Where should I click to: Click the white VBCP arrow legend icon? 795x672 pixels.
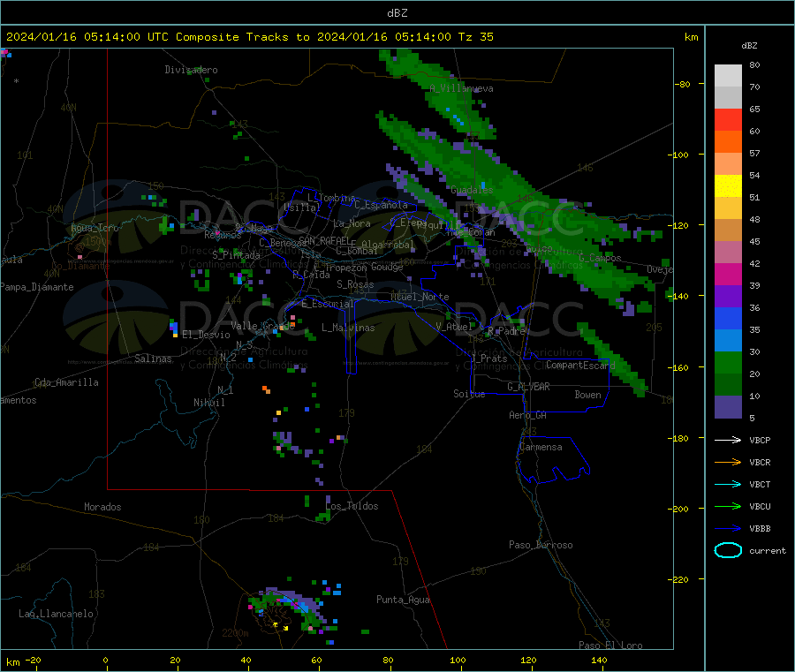pyautogui.click(x=728, y=440)
